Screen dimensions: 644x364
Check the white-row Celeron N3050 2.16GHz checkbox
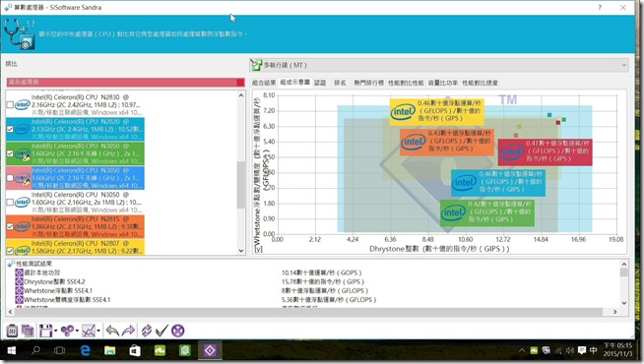(x=10, y=202)
